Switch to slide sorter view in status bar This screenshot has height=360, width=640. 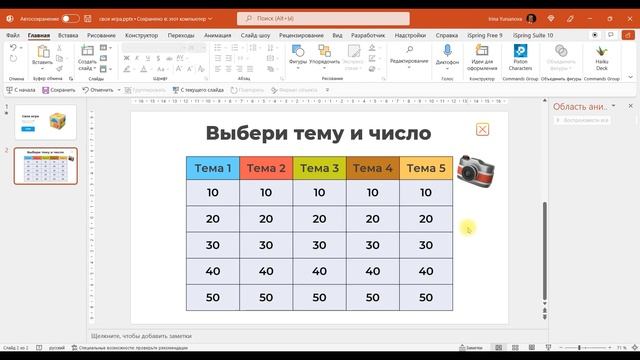[516, 347]
